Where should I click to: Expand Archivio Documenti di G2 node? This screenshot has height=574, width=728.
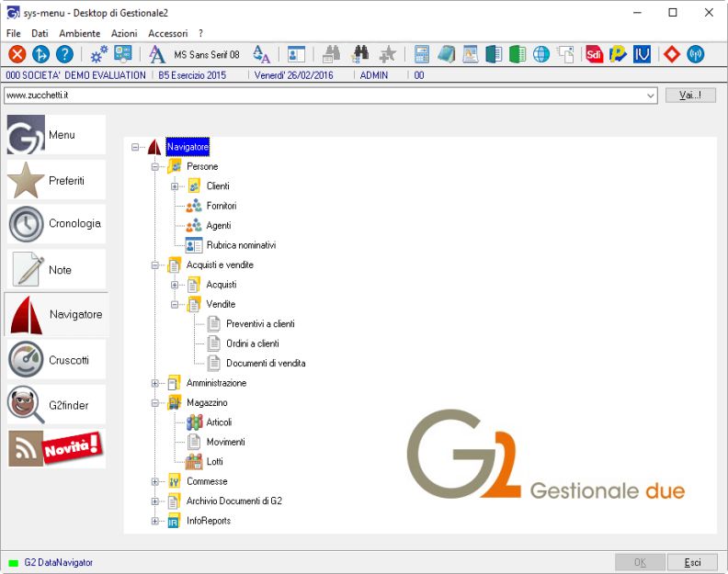click(x=155, y=501)
